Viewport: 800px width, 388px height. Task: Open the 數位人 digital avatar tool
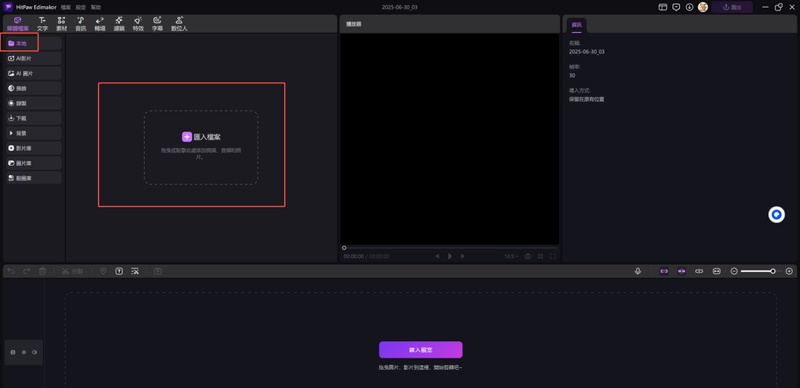(179, 24)
